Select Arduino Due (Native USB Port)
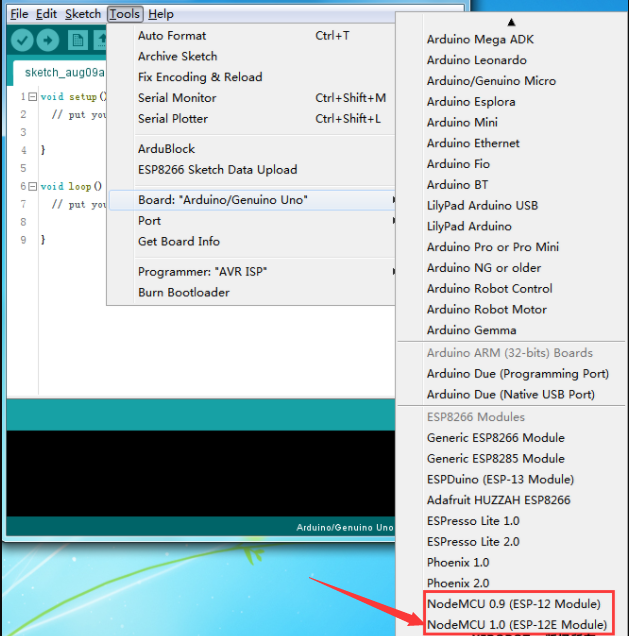This screenshot has height=636, width=629. (x=511, y=394)
